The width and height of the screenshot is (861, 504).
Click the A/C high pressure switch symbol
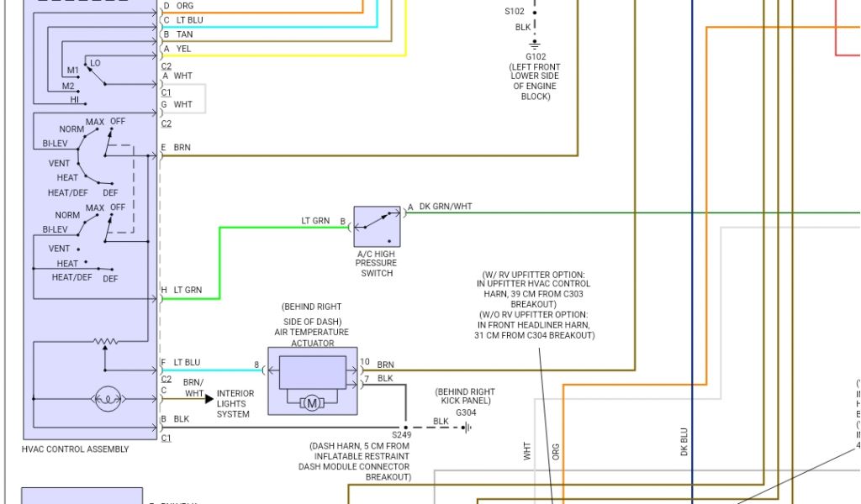[377, 226]
